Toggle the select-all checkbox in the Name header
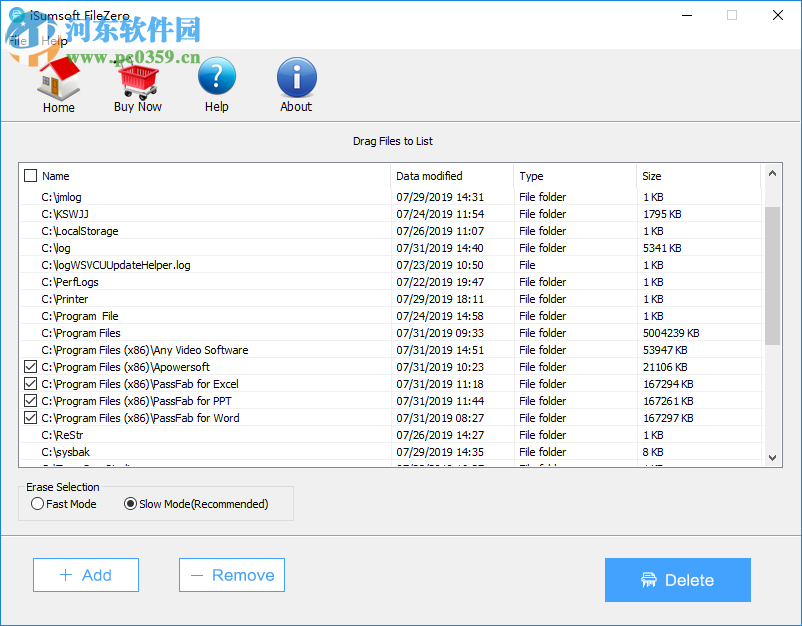The height and width of the screenshot is (626, 802). pos(30,175)
